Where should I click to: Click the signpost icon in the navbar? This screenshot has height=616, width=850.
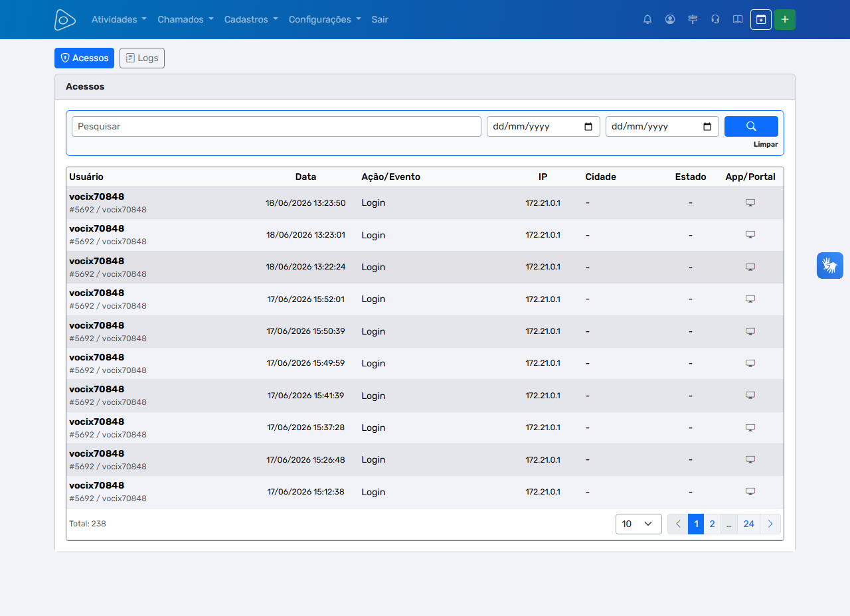[693, 20]
